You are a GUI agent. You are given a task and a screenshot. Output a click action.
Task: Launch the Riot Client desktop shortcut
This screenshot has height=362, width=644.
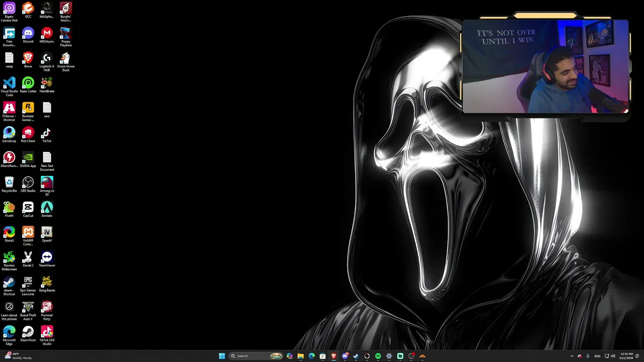click(28, 135)
